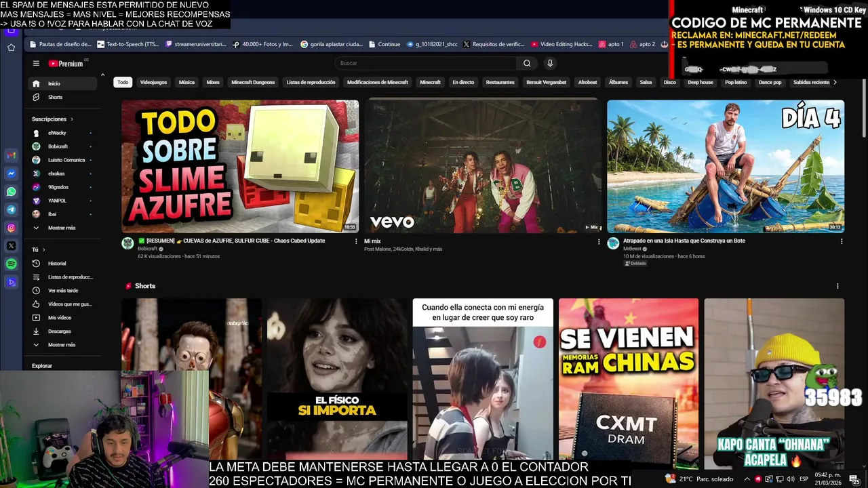Open Bobicraft subscription channel
This screenshot has height=488, width=868.
pyautogui.click(x=62, y=146)
